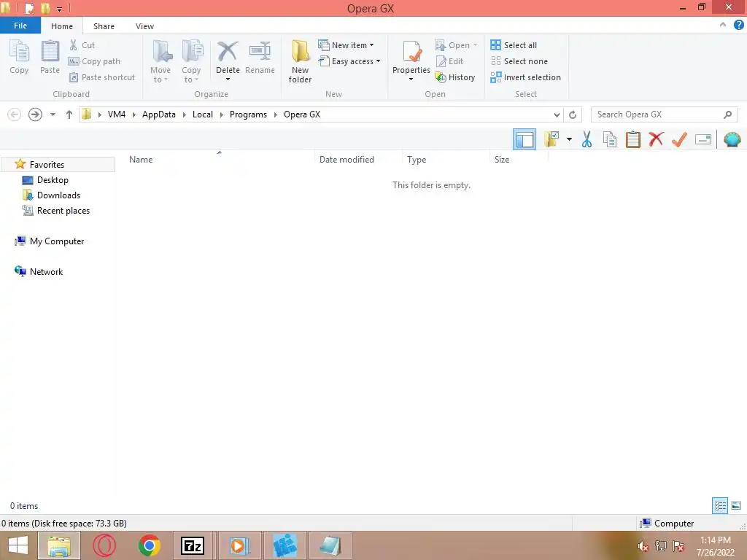The image size is (747, 560).
Task: Click Paste shortcut in ribbon
Action: tap(102, 77)
